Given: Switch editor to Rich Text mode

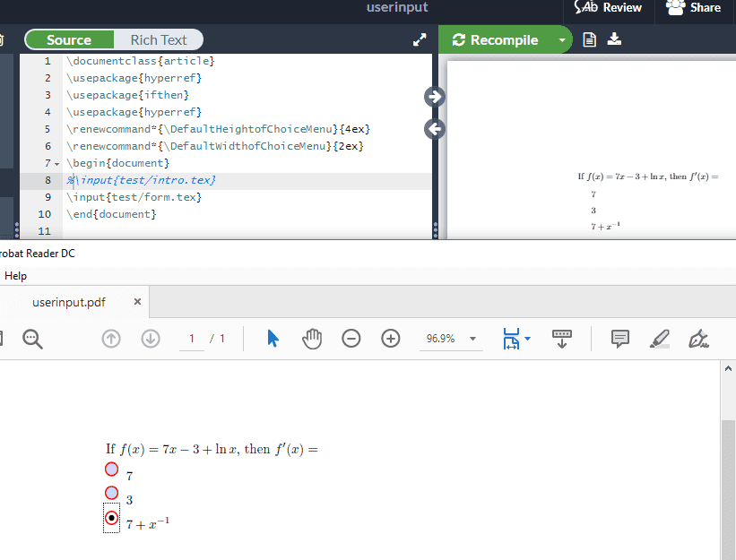Looking at the screenshot, I should (159, 39).
